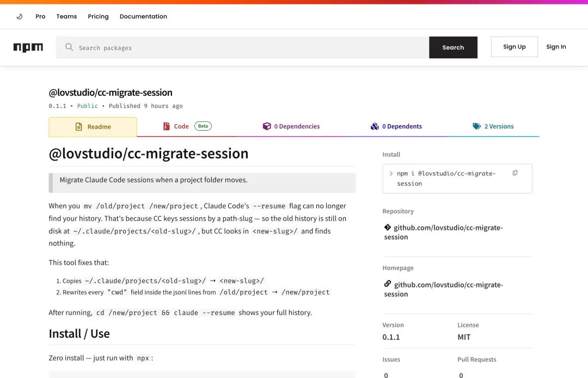Click the Dependents cubes icon
The height and width of the screenshot is (378, 588).
tap(375, 126)
